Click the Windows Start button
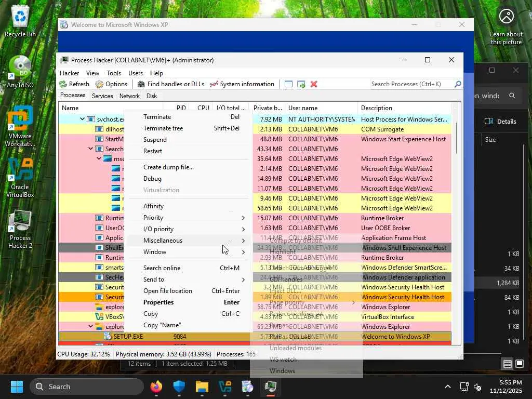 tap(17, 387)
